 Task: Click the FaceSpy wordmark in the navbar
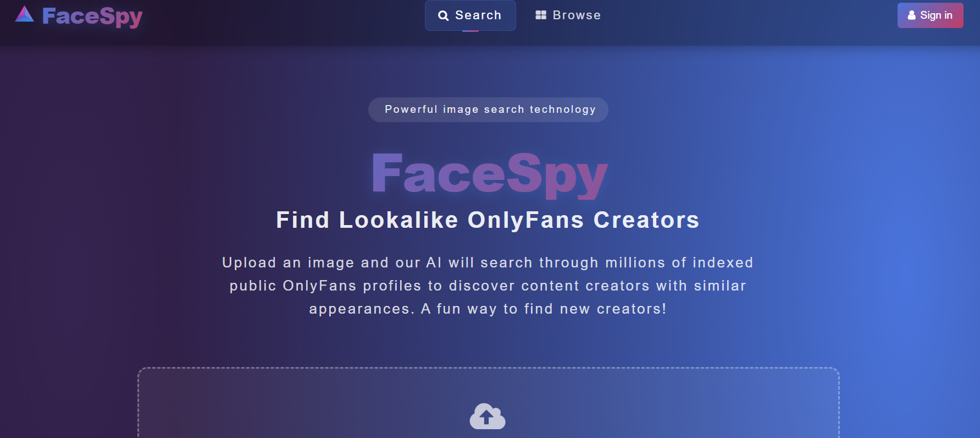point(92,17)
